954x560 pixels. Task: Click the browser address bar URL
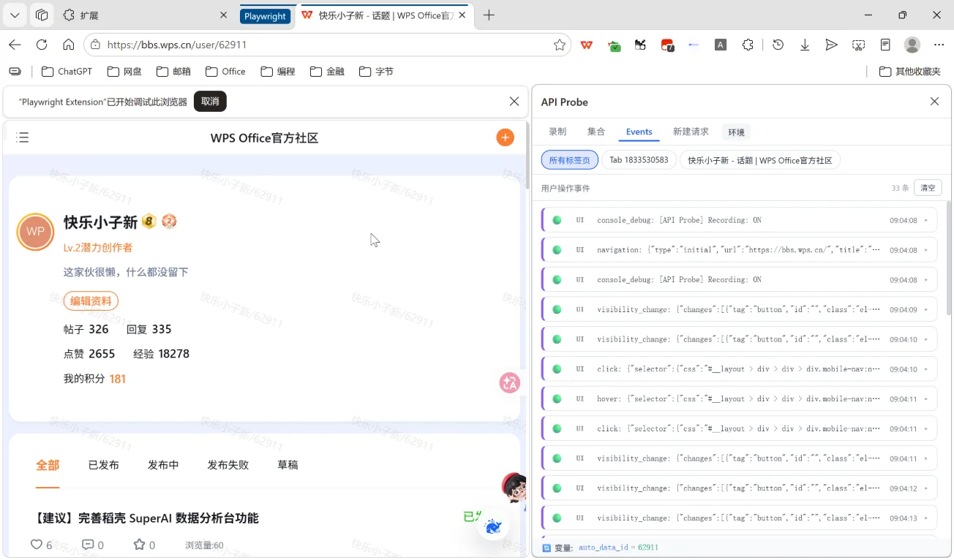click(x=177, y=45)
